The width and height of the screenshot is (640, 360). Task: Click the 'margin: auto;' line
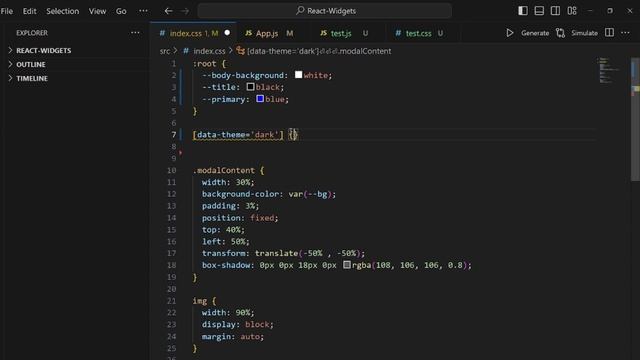pos(233,336)
